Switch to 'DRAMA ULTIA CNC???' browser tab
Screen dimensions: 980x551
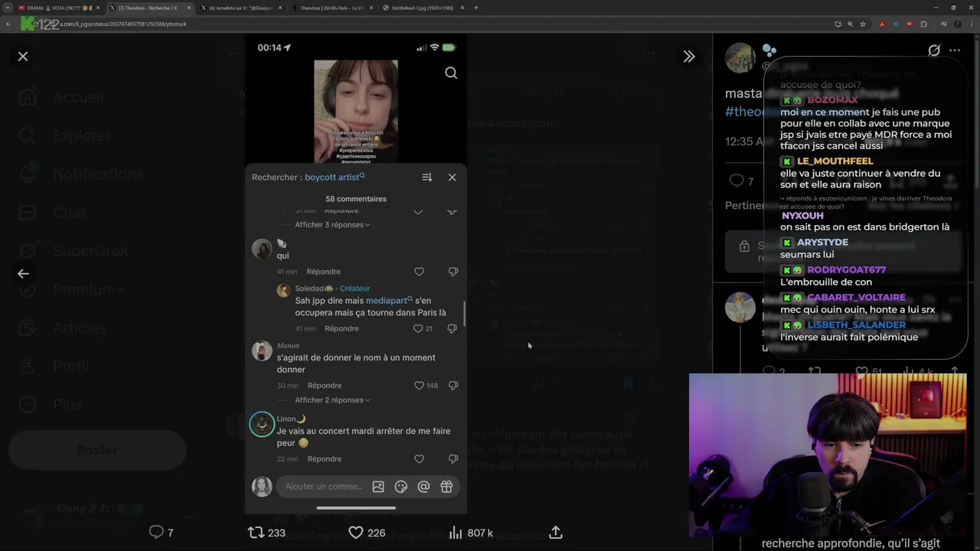coord(60,8)
